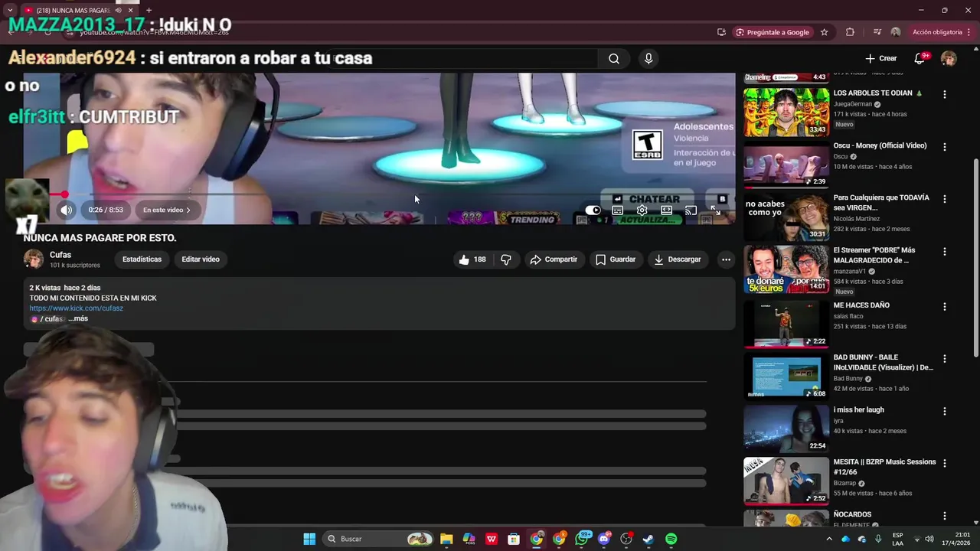Click the page vertical scrollbar

pos(975,257)
